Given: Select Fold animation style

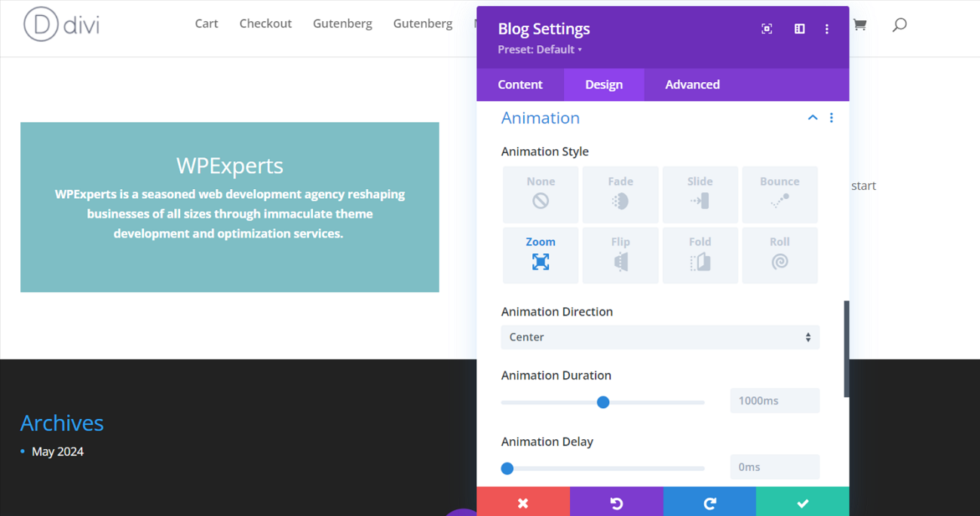Looking at the screenshot, I should pyautogui.click(x=700, y=255).
